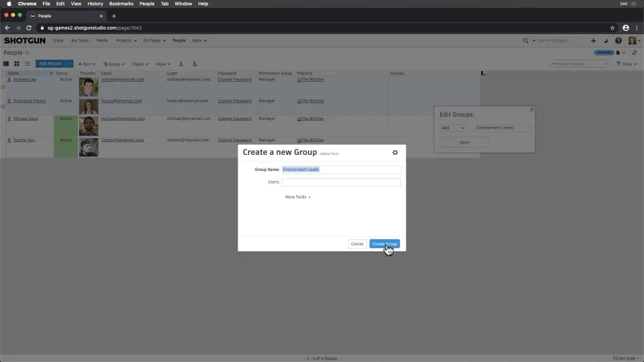644x362 pixels.
Task: Bookmark this page with Chrome star icon
Action: click(x=612, y=28)
